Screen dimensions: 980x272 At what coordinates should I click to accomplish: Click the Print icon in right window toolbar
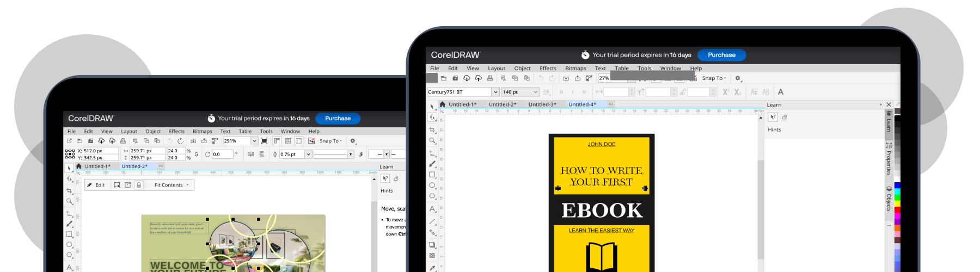(490, 78)
